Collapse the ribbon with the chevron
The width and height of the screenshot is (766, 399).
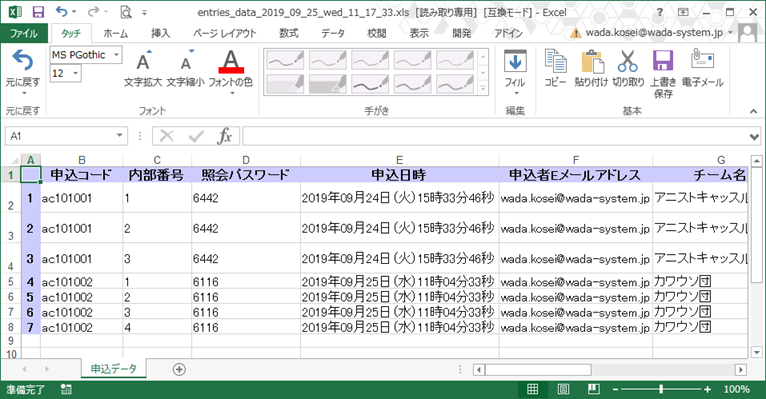754,111
